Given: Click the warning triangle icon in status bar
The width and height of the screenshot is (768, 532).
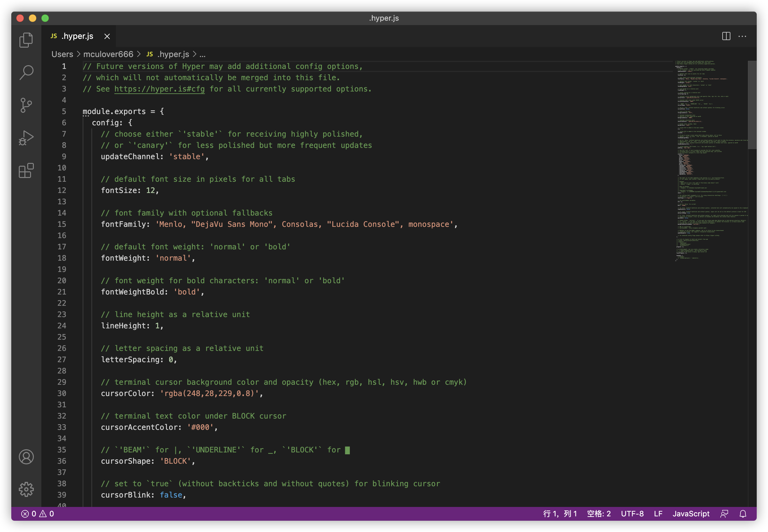Looking at the screenshot, I should (43, 514).
